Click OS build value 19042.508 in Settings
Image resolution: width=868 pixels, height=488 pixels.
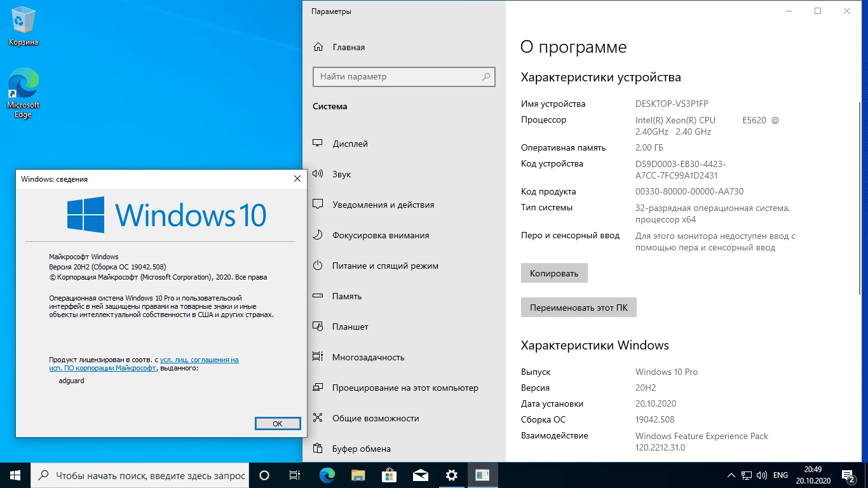coord(655,419)
